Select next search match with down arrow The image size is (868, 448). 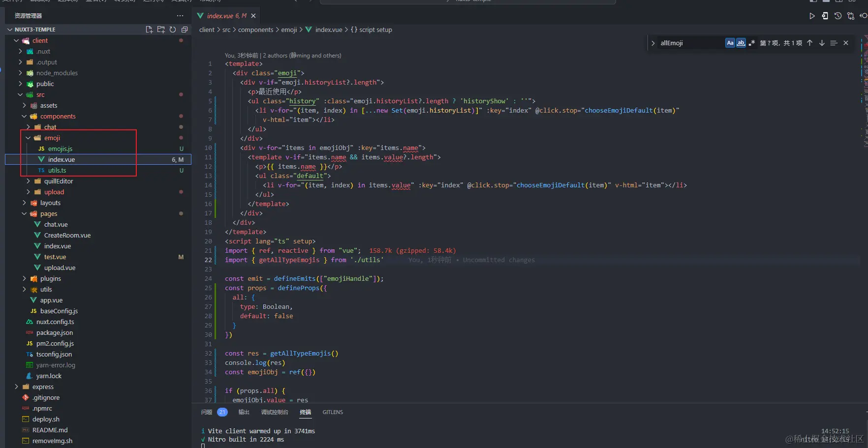point(821,43)
